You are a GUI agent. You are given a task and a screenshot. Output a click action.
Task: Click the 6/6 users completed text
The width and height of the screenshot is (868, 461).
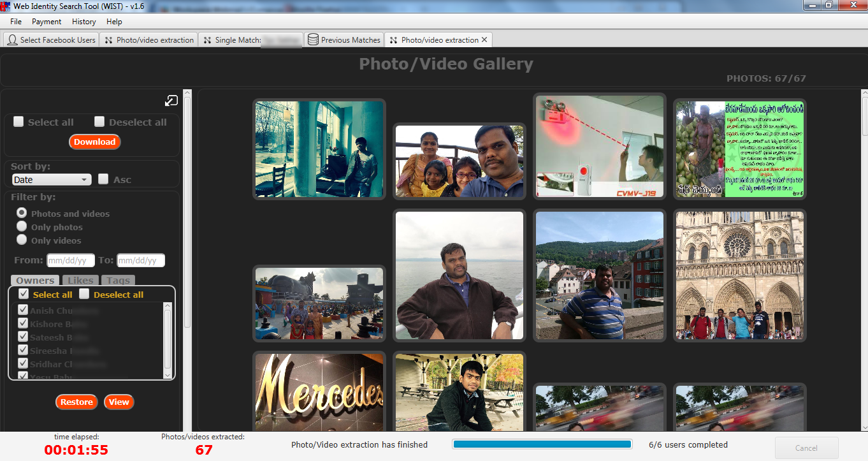688,444
